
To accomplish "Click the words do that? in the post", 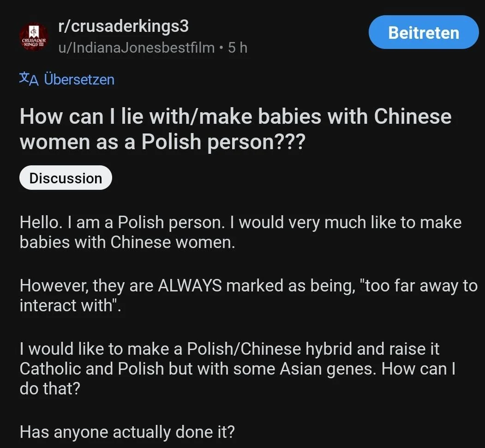I will (x=50, y=388).
